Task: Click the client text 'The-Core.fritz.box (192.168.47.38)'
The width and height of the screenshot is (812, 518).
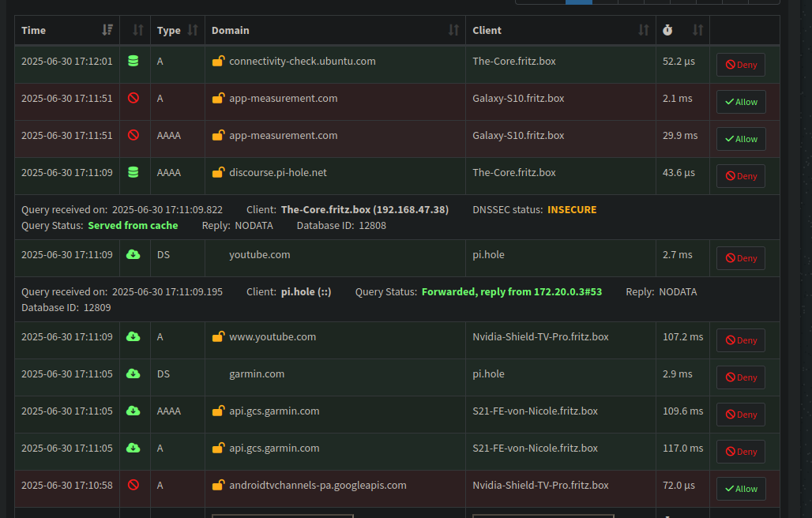Action: coord(365,209)
